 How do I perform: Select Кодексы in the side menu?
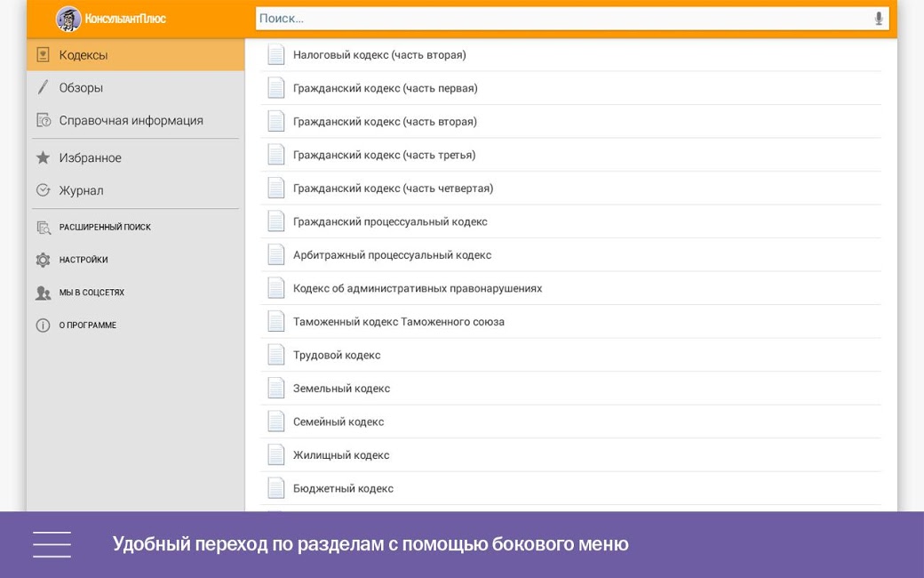[84, 55]
